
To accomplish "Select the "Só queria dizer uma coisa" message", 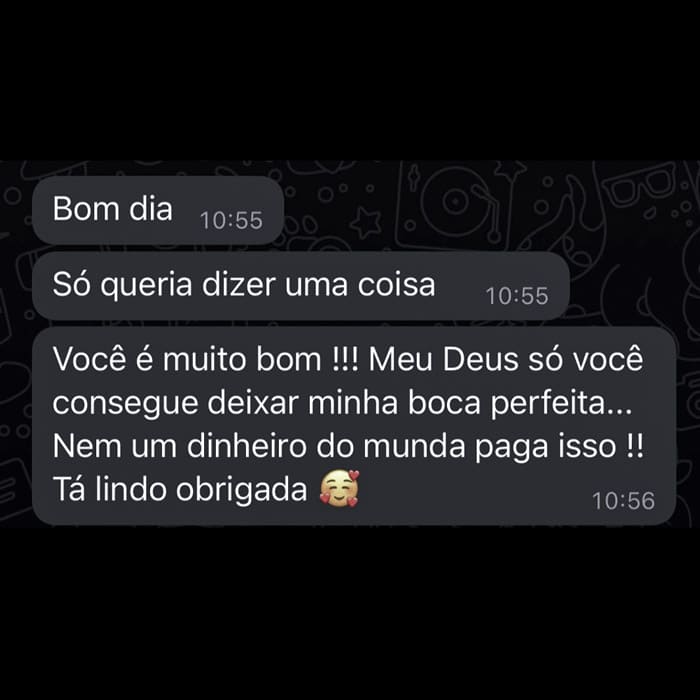I will click(x=301, y=285).
